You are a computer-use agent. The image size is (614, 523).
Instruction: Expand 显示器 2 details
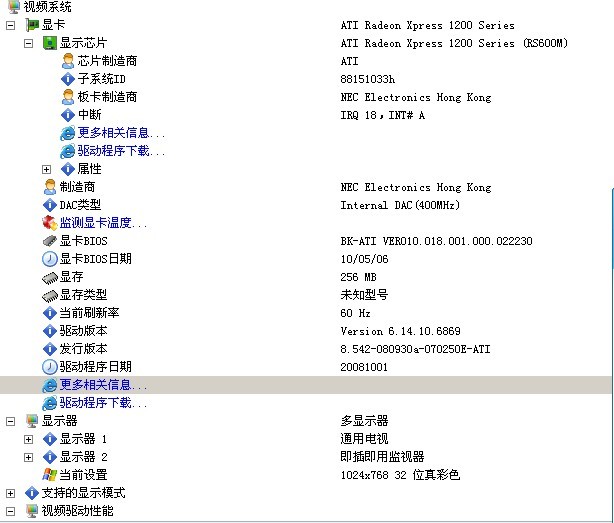[x=29, y=457]
